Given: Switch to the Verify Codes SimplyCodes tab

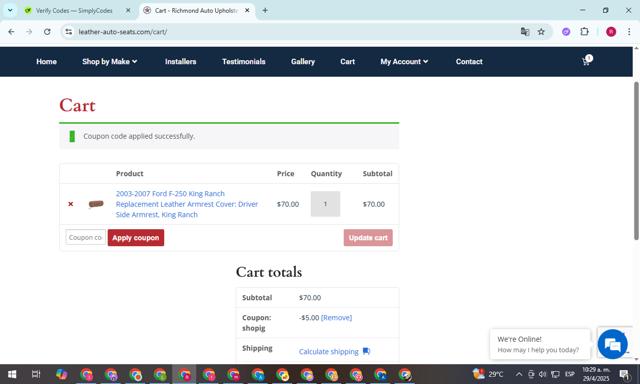Looking at the screenshot, I should (x=73, y=11).
